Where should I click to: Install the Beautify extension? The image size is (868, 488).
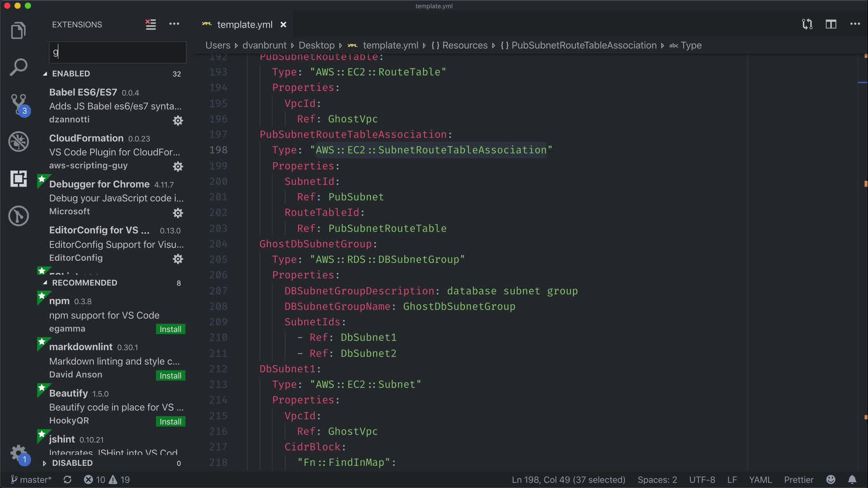(170, 422)
